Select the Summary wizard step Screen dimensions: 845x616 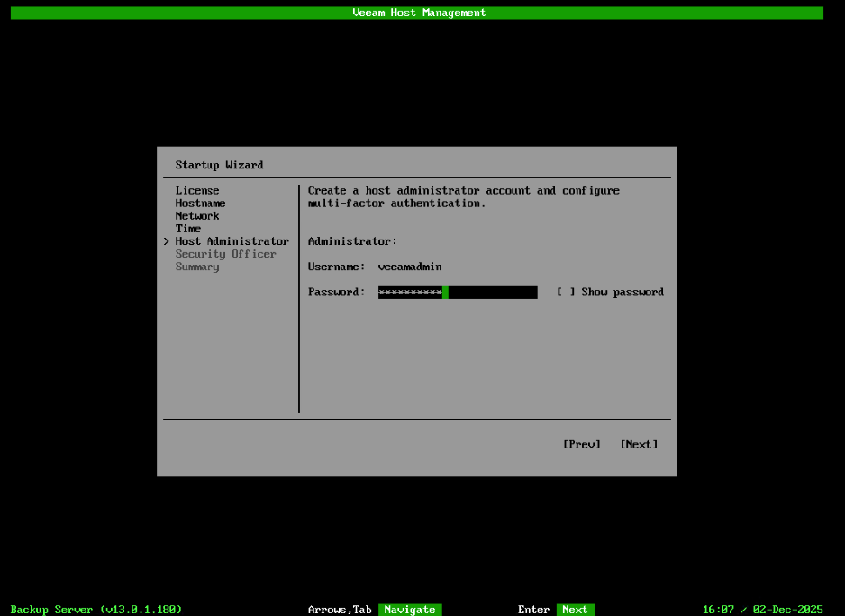pos(197,266)
